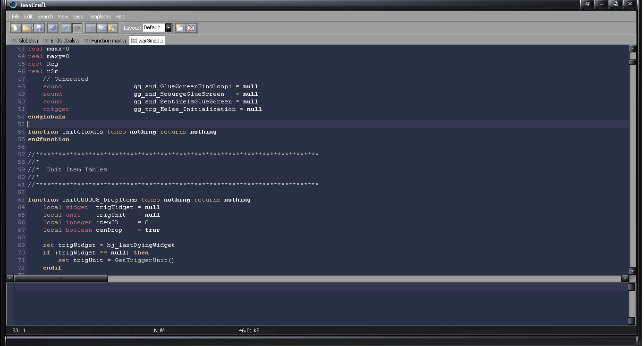Click the code editor's vertical scrollbar up arrow
The image size is (644, 346).
[x=633, y=49]
